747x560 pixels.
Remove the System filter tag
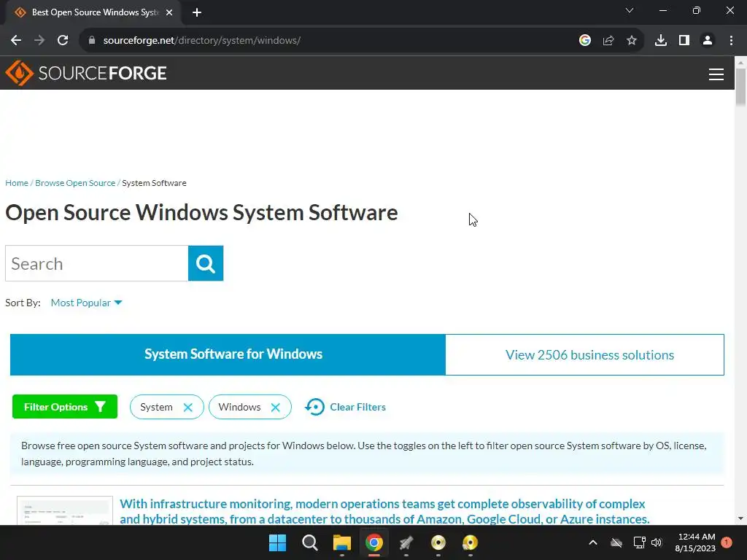(x=187, y=407)
